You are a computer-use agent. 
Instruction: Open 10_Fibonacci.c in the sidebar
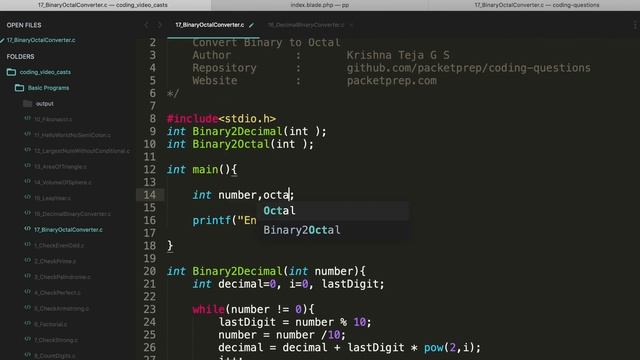53,119
